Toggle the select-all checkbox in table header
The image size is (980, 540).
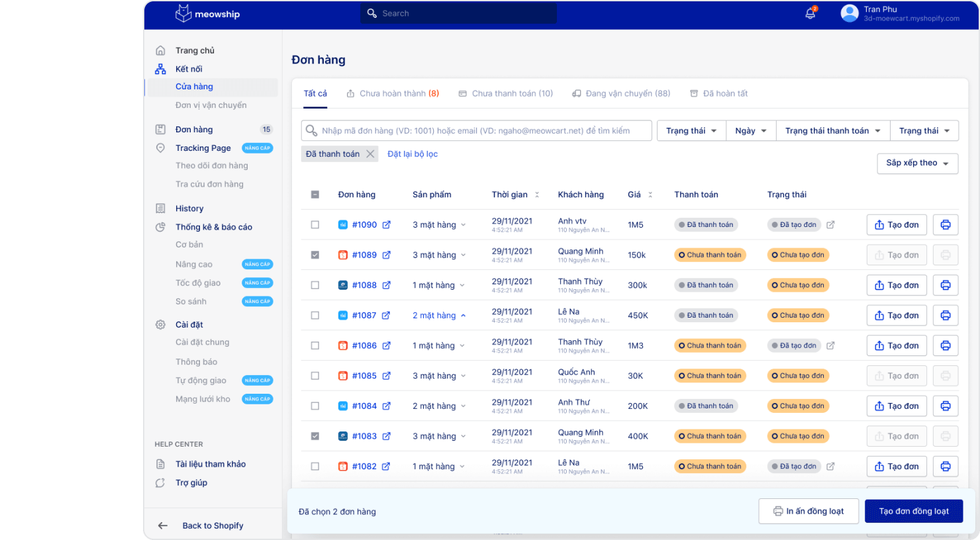tap(315, 195)
